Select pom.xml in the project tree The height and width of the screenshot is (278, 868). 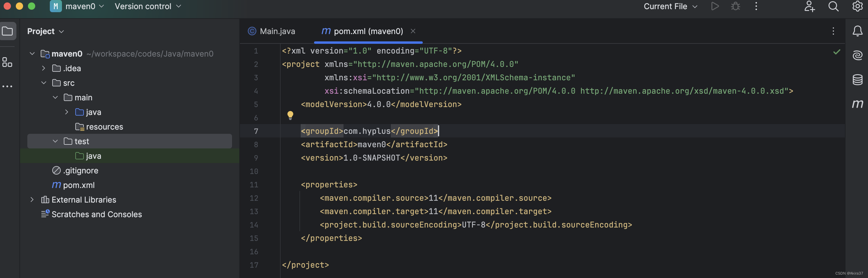click(73, 185)
